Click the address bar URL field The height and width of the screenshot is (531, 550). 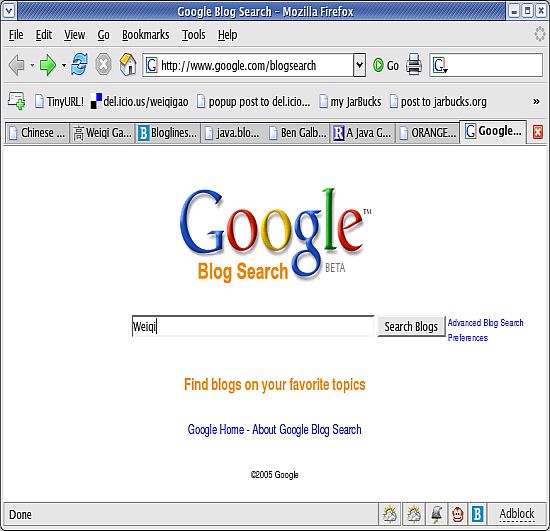click(253, 65)
